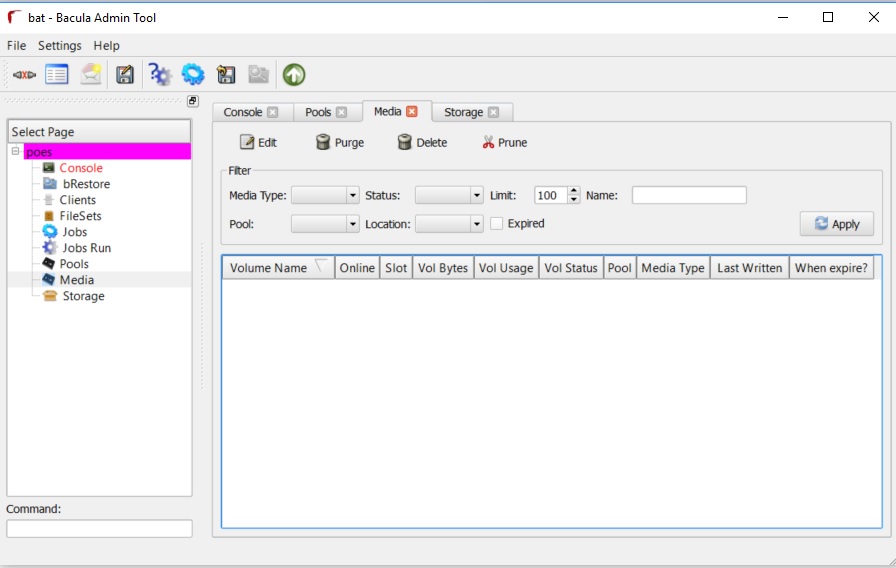
Task: Increase the Limit value with up arrow
Action: click(574, 191)
